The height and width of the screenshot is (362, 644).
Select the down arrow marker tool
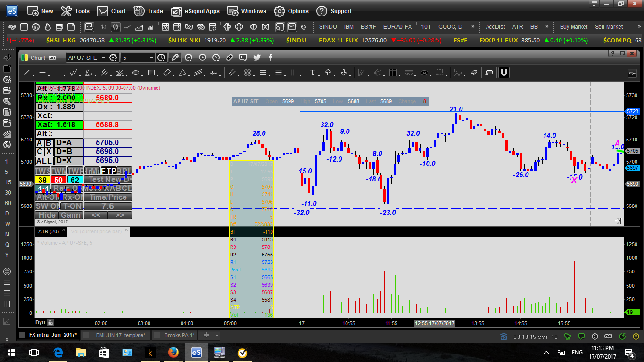344,73
